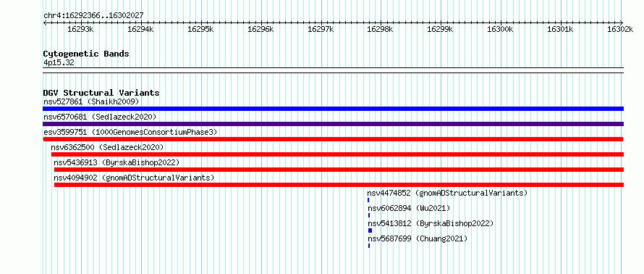644x274 pixels.
Task: Select the blue nsv5413812 square marker
Action: pyautogui.click(x=370, y=231)
